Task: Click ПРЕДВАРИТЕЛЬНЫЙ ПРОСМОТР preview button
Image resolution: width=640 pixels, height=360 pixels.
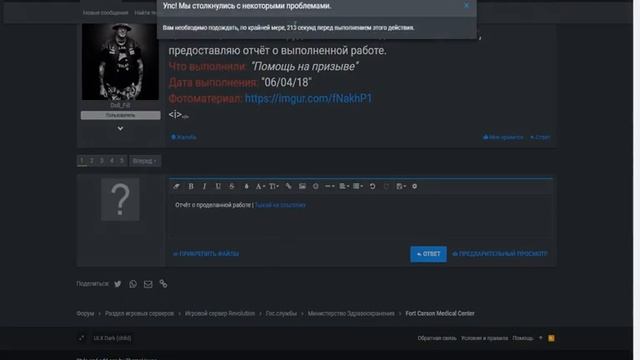Action: coord(500,254)
